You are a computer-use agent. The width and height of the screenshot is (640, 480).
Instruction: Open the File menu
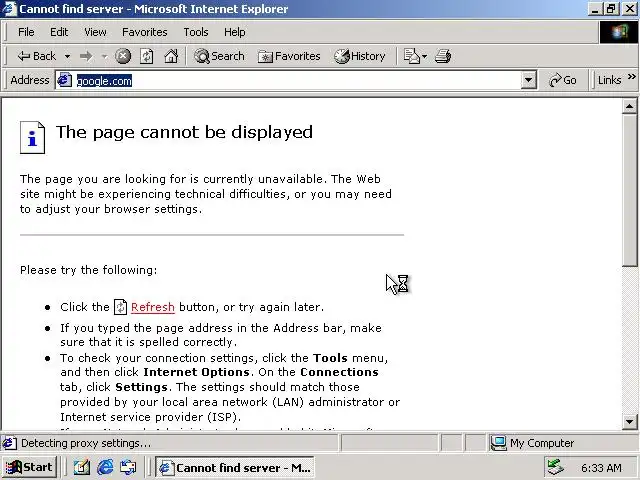(26, 32)
